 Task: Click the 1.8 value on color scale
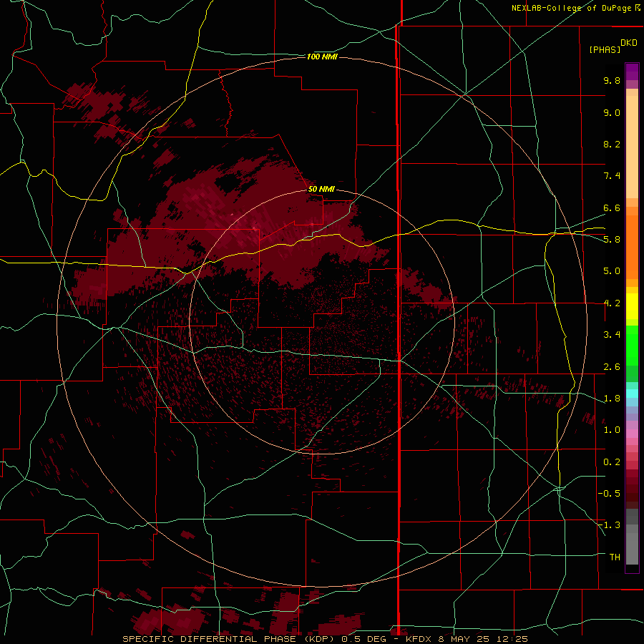612,399
